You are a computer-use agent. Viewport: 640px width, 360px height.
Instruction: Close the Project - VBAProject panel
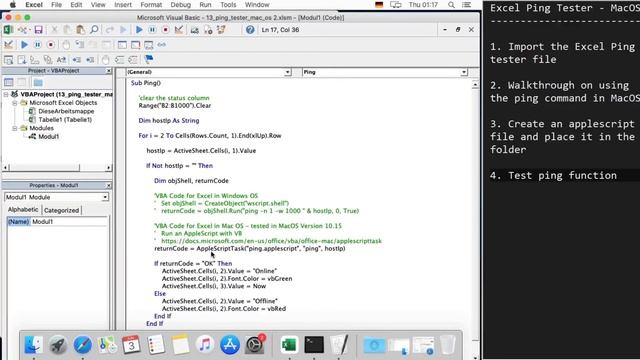click(109, 71)
